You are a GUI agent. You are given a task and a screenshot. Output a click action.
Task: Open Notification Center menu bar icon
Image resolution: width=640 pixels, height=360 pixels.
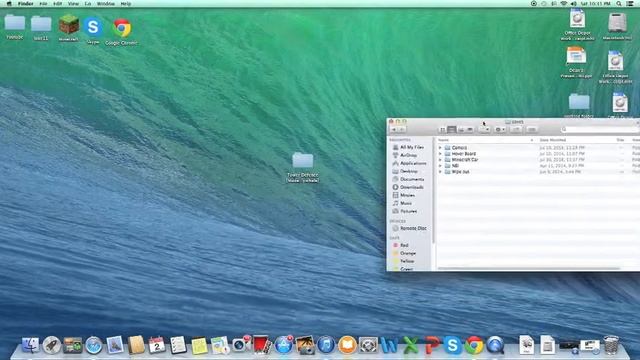click(630, 4)
